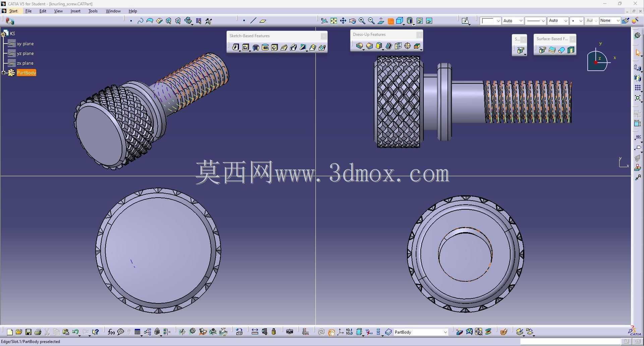This screenshot has width=644, height=346.
Task: Click the Line tool icon in top toolbar
Action: [253, 21]
